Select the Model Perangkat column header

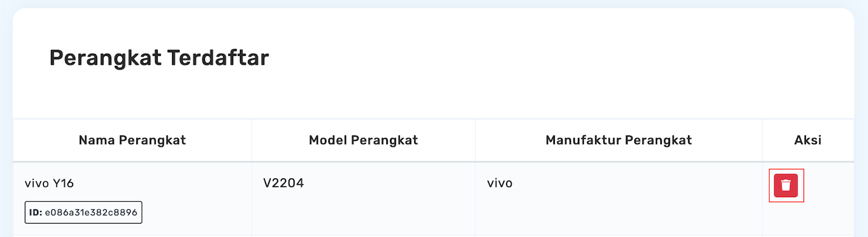(363, 140)
